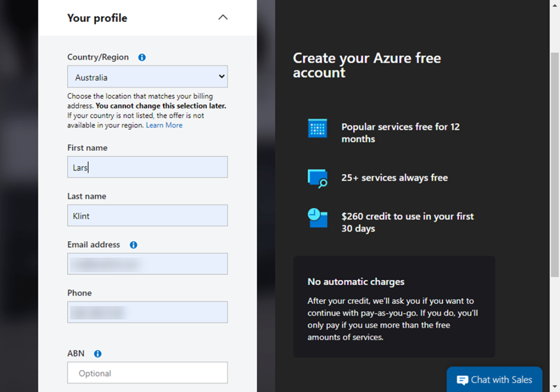
Task: Click into the Email address input box
Action: (147, 264)
